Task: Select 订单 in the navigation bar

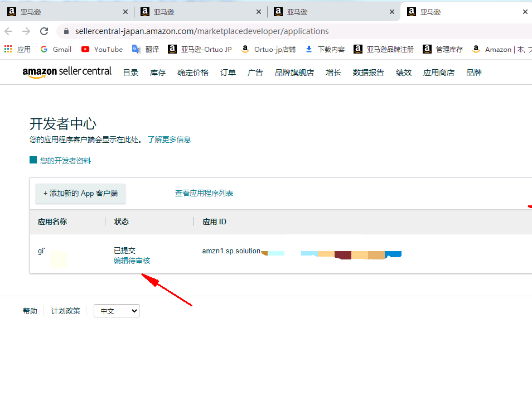Action: click(228, 71)
